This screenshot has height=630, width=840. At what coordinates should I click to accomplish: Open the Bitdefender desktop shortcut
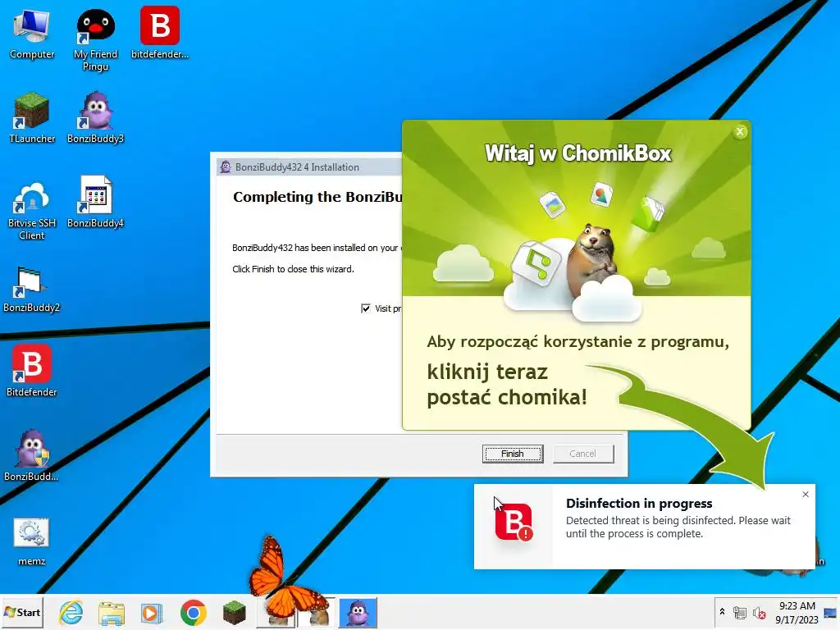coord(32,371)
